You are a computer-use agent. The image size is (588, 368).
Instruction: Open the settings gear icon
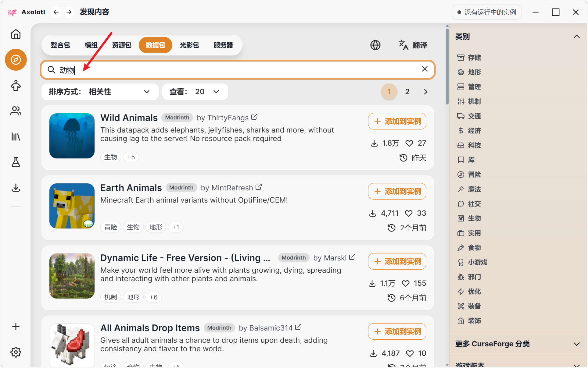[x=16, y=352]
